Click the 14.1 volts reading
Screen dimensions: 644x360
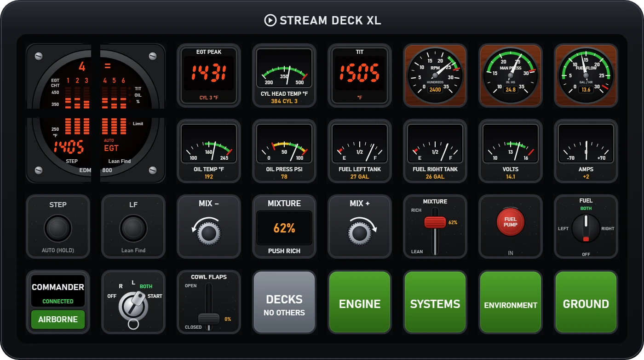[511, 176]
